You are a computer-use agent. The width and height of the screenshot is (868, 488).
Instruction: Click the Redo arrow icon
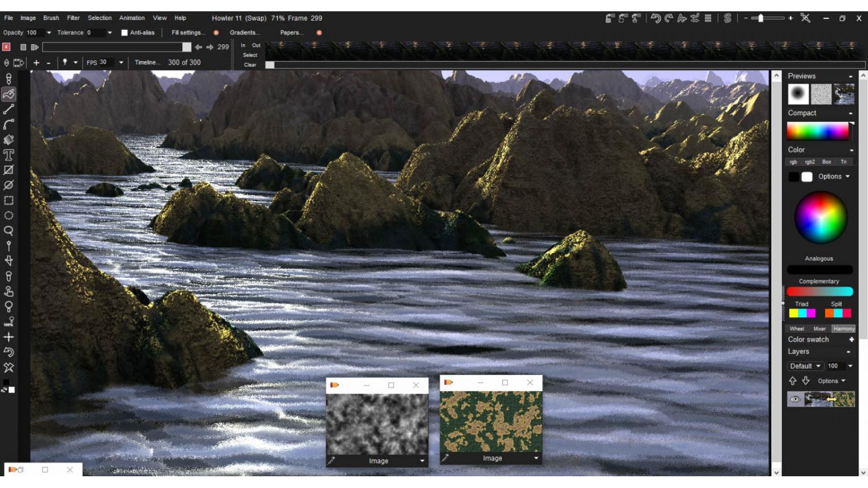(669, 18)
